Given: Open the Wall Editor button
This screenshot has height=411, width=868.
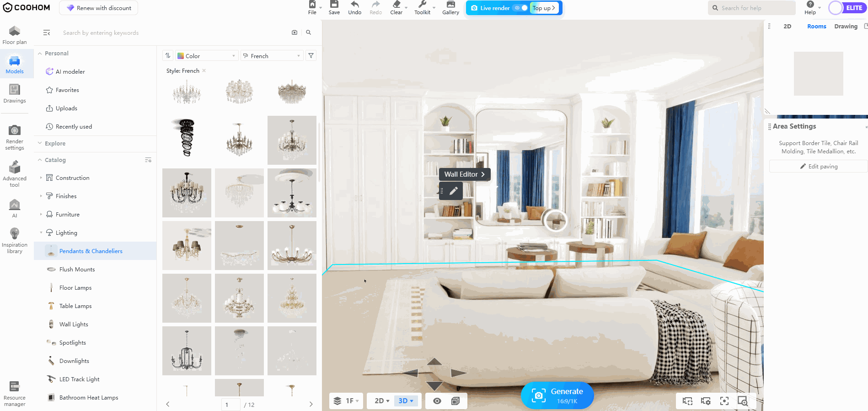Looking at the screenshot, I should click(x=465, y=174).
